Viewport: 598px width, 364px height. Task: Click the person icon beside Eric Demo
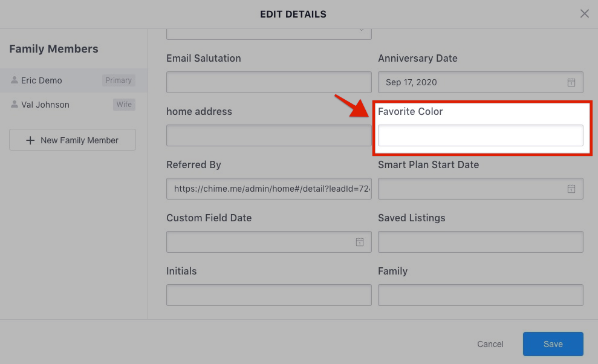[x=15, y=80]
